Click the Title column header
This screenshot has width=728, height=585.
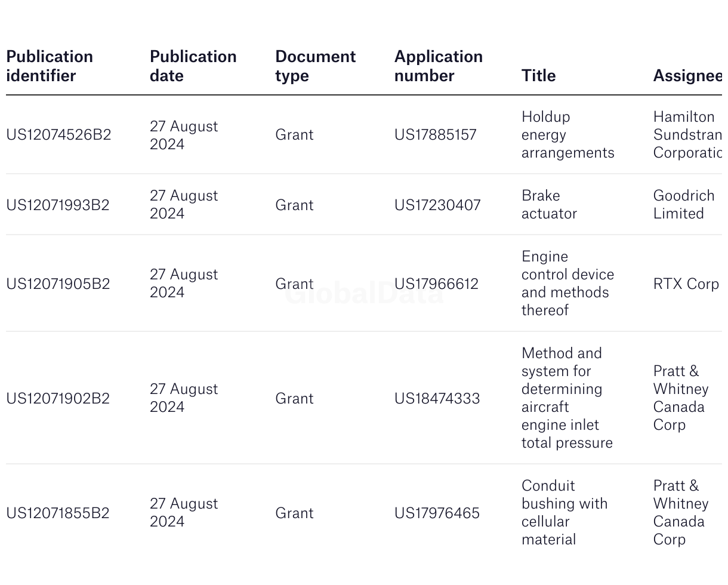click(538, 75)
